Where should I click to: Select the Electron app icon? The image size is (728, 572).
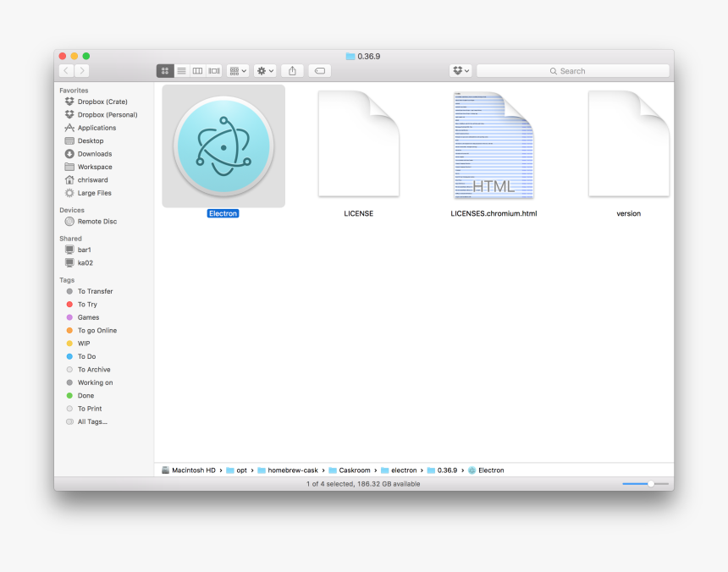(223, 146)
